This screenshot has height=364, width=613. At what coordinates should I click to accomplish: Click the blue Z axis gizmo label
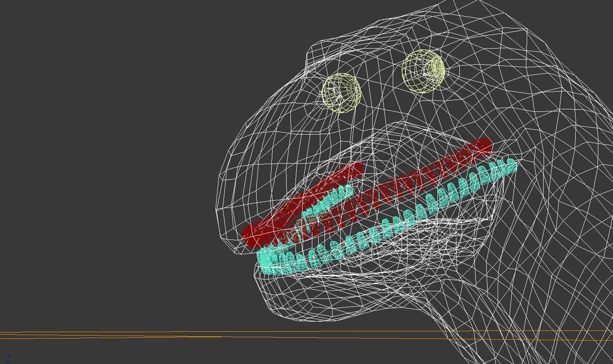point(9,356)
